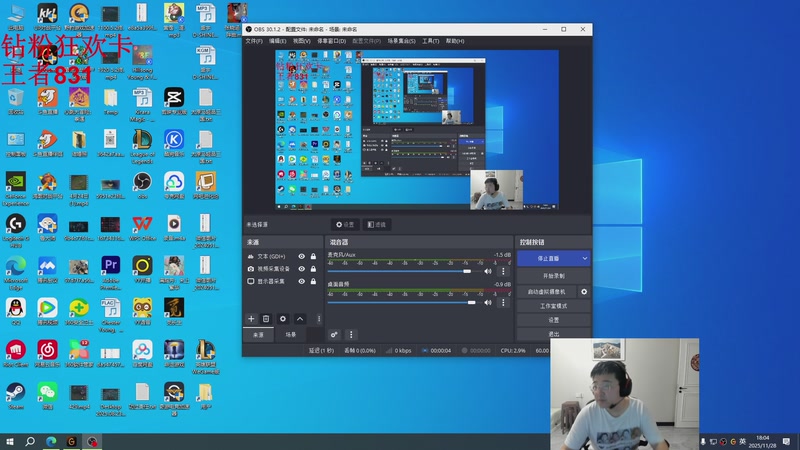Click OBS icon on taskbar
Screen dimensions: 800x450
92,441
